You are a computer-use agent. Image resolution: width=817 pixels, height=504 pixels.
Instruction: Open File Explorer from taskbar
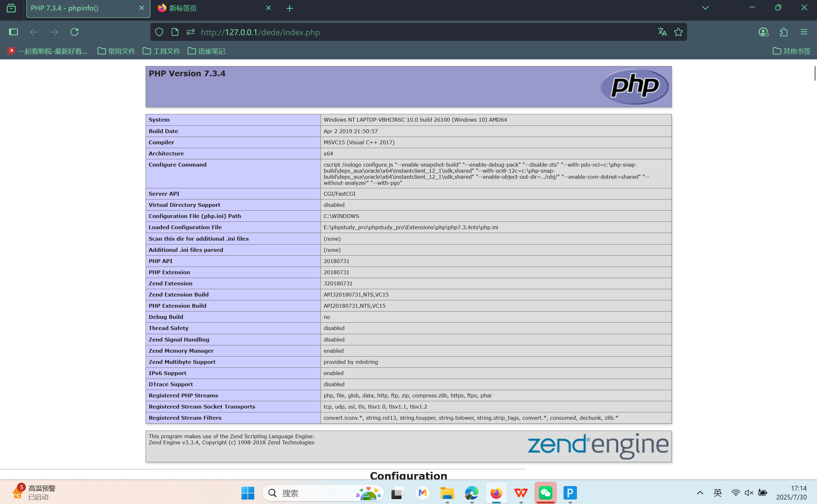coord(447,493)
